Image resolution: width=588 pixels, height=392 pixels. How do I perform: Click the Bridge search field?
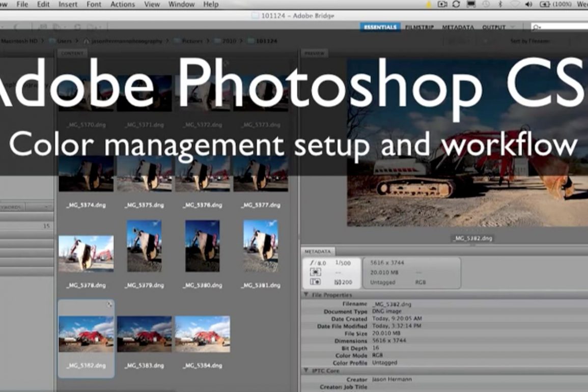click(x=559, y=26)
